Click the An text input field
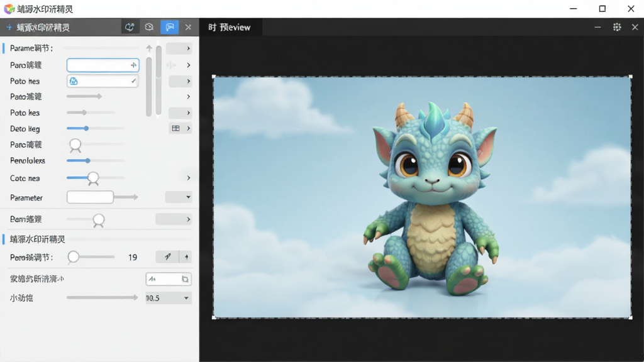This screenshot has height=362, width=644. coord(169,279)
